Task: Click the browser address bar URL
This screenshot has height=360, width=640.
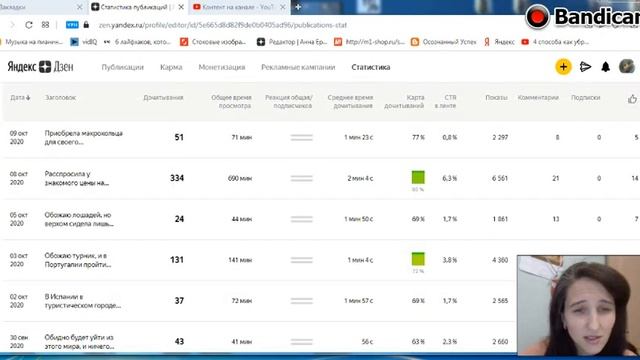Action: coord(222,25)
